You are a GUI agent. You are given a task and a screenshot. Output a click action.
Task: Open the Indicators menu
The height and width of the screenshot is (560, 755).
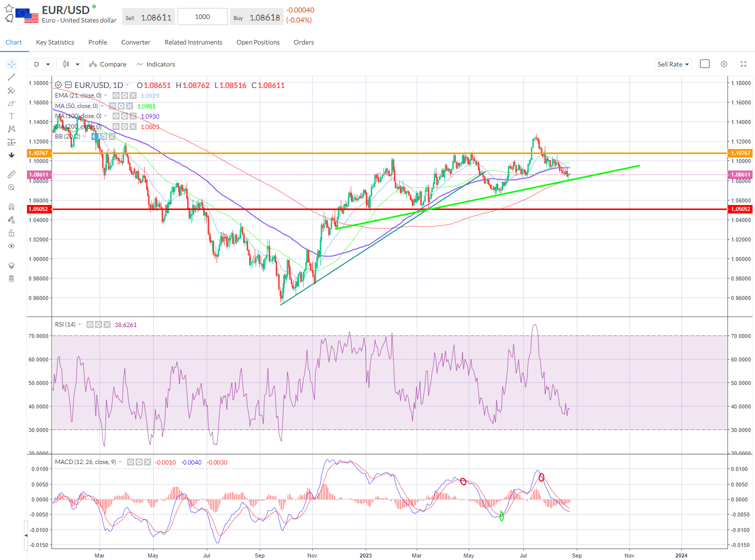click(x=156, y=64)
